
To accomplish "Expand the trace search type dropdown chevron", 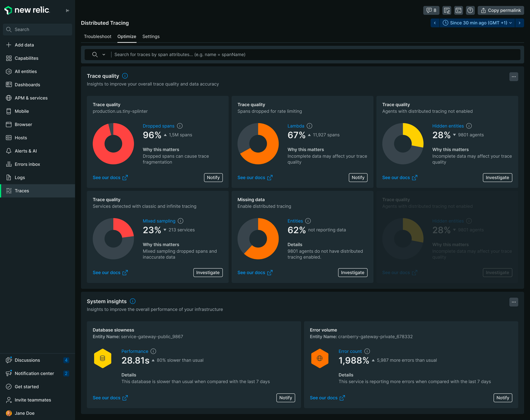I will [x=104, y=54].
